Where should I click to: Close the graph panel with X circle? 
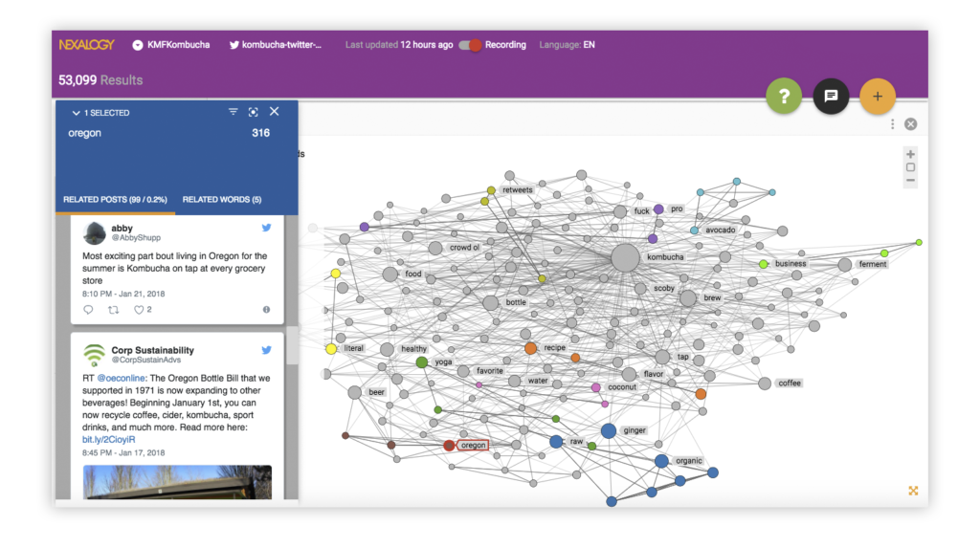[910, 124]
